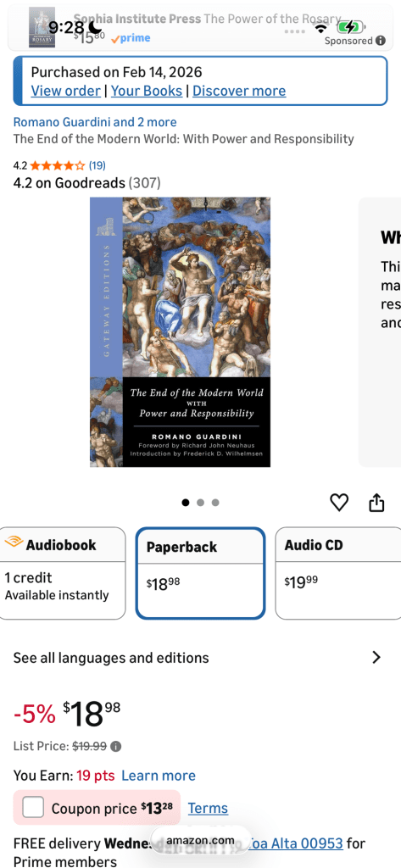Tap the battery charging status icon

tap(351, 26)
